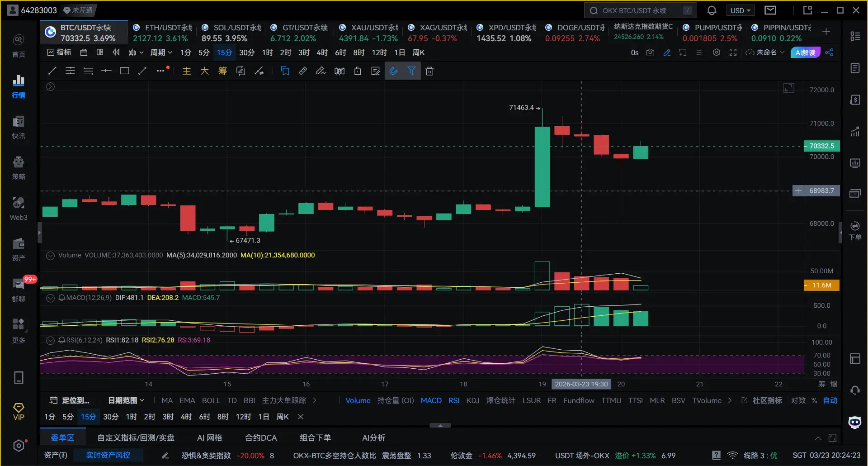
Task: Collapse the MACD indicator pane
Action: [x=51, y=298]
